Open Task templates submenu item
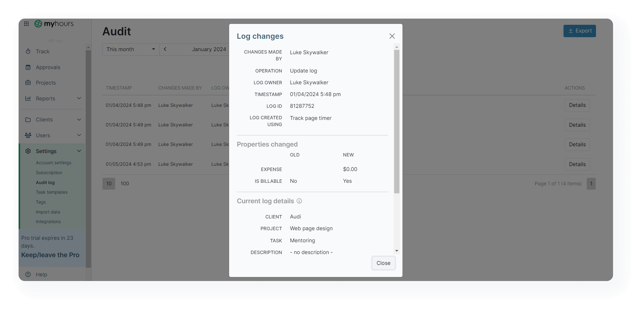 tap(52, 192)
